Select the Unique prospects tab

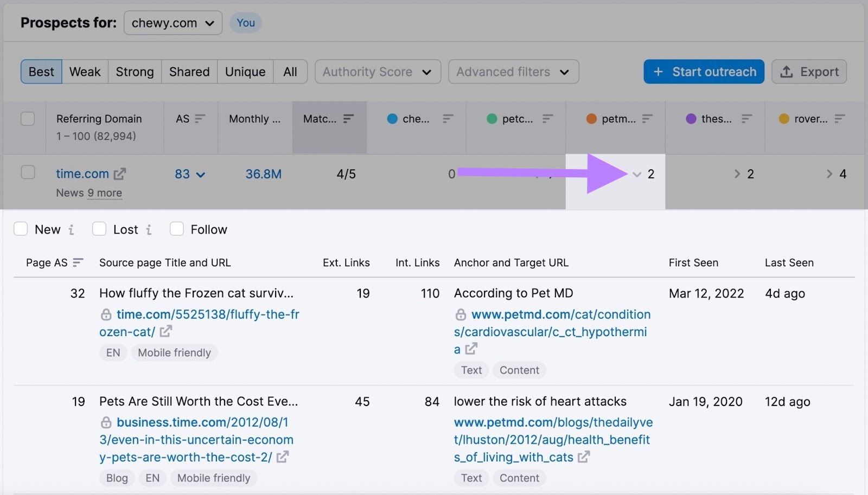click(245, 71)
